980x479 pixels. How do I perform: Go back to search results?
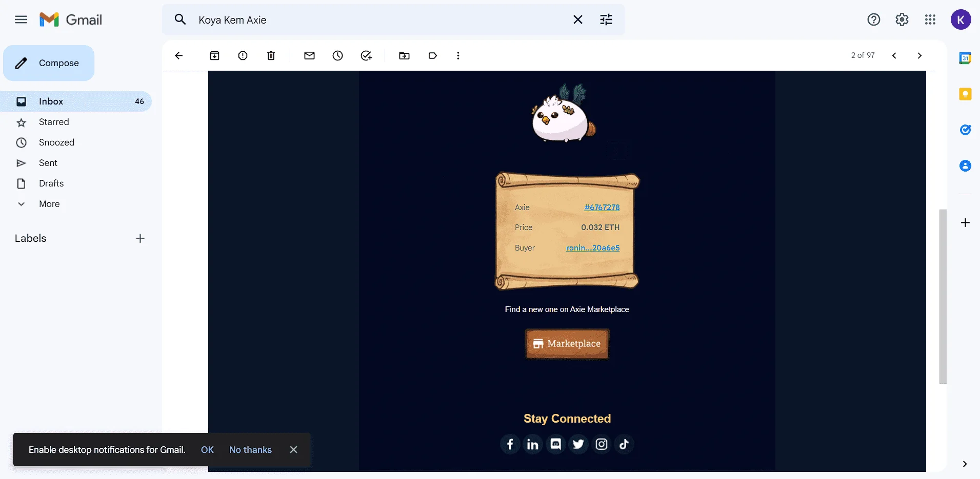[179, 56]
